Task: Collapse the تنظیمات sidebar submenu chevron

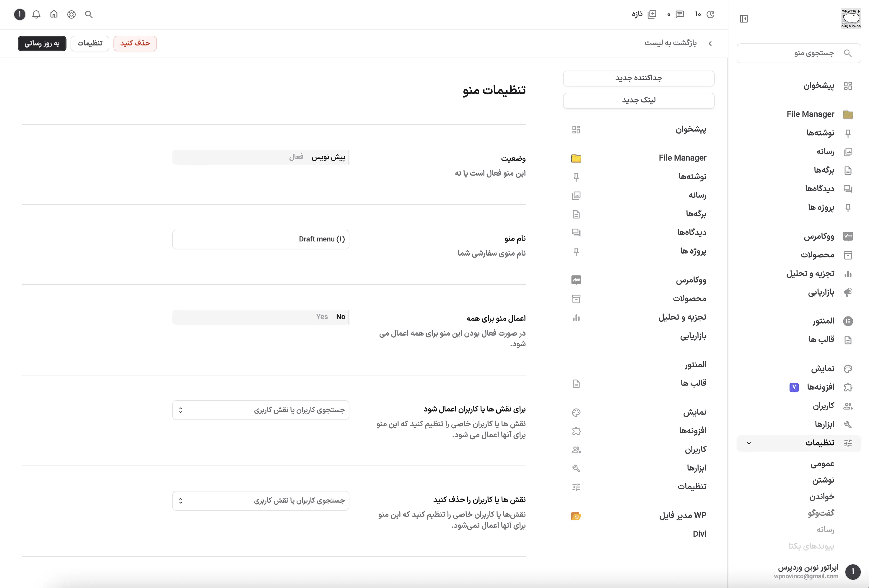Action: pos(749,443)
